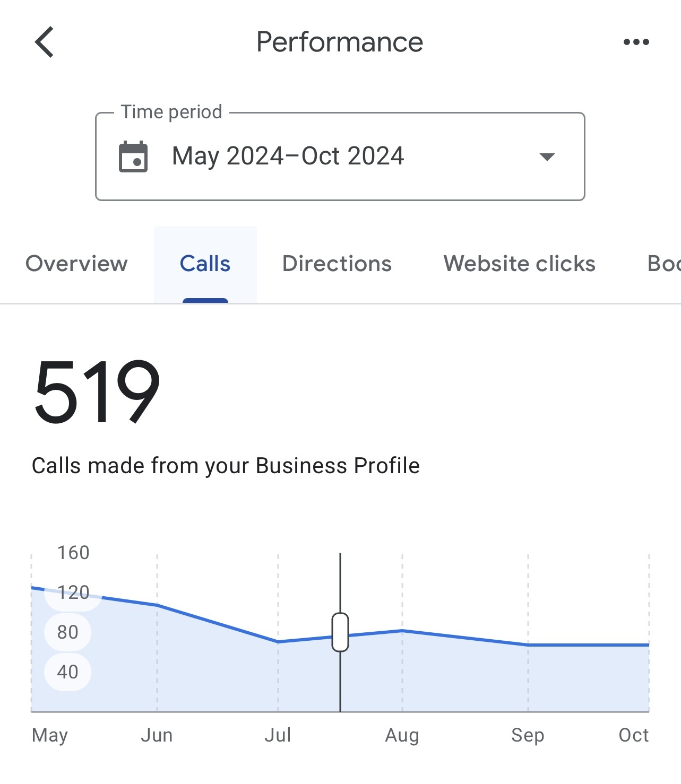Open the partially visible Bookings tab

coord(664,264)
